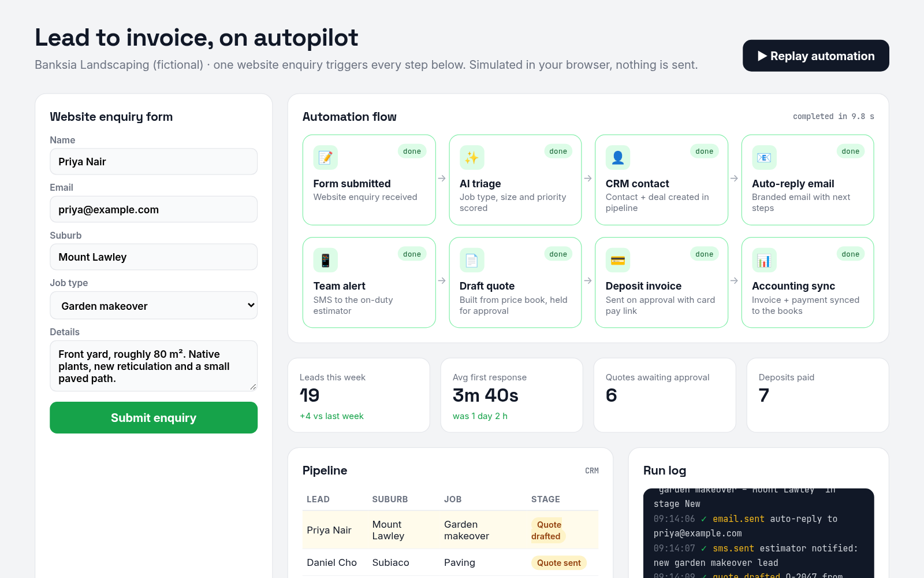Click the done badge on Form submitted

[x=412, y=151]
